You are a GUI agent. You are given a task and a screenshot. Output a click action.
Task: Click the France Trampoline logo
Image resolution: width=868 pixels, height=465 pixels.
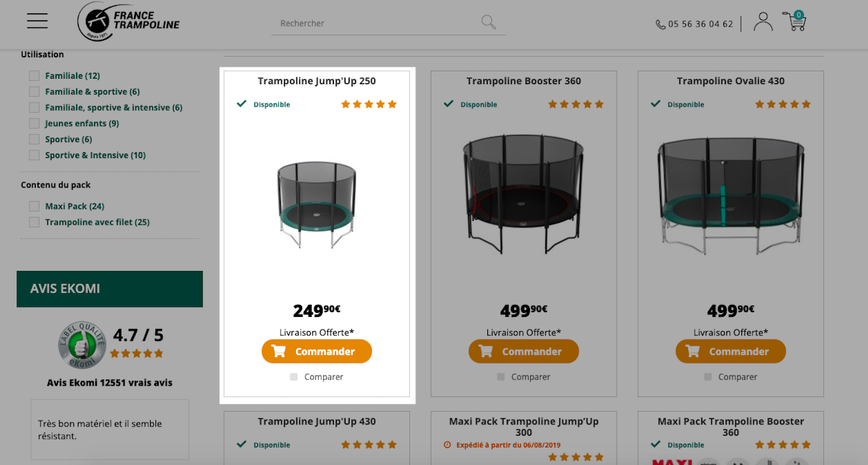click(129, 21)
